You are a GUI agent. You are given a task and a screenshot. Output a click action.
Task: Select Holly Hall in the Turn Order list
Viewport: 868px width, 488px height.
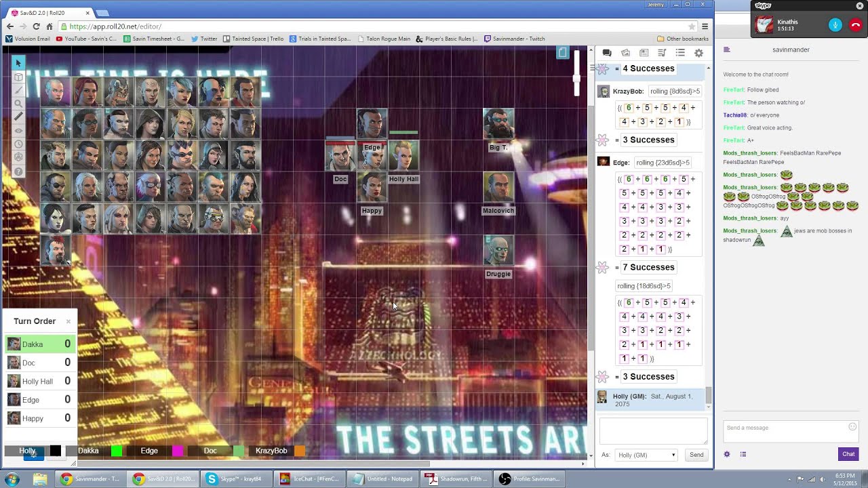41,381
